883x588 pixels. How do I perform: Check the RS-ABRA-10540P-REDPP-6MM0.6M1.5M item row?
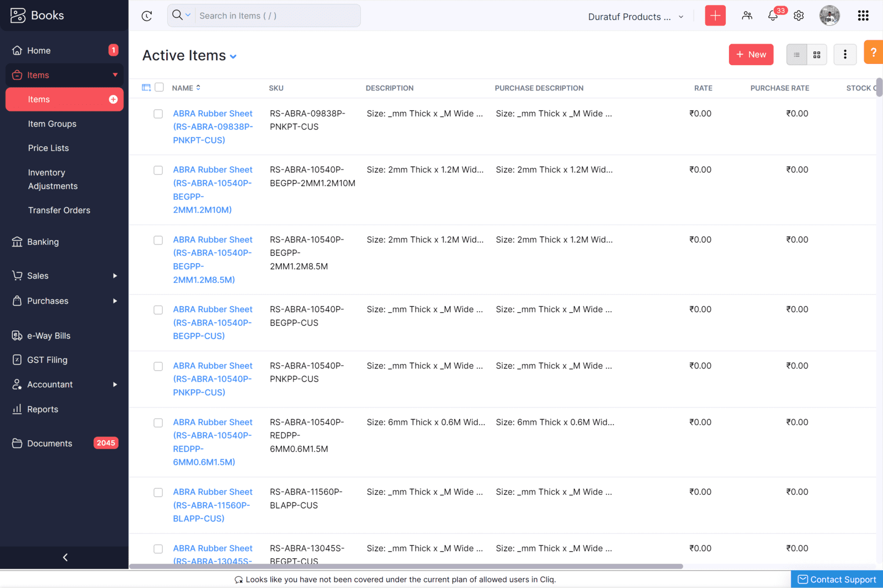click(x=158, y=423)
